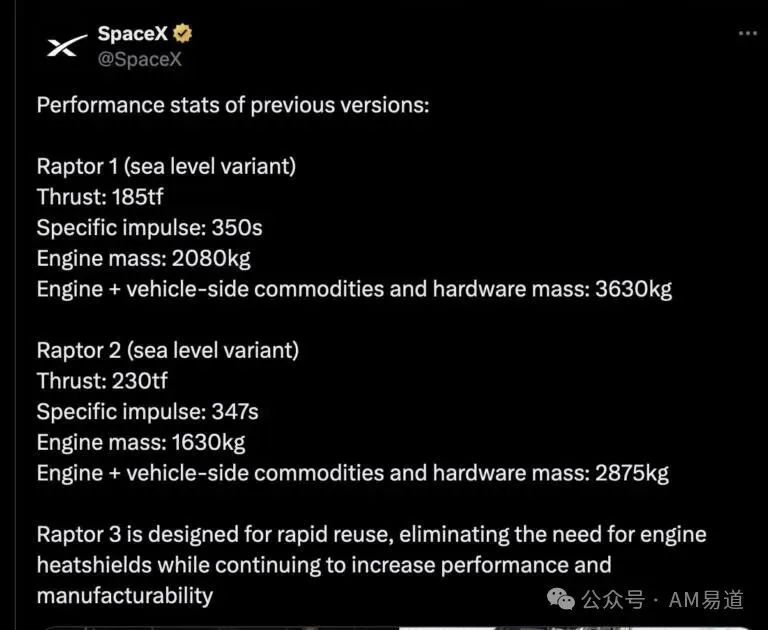Click the line ending in 2875kg
This screenshot has width=768, height=630.
click(x=353, y=473)
